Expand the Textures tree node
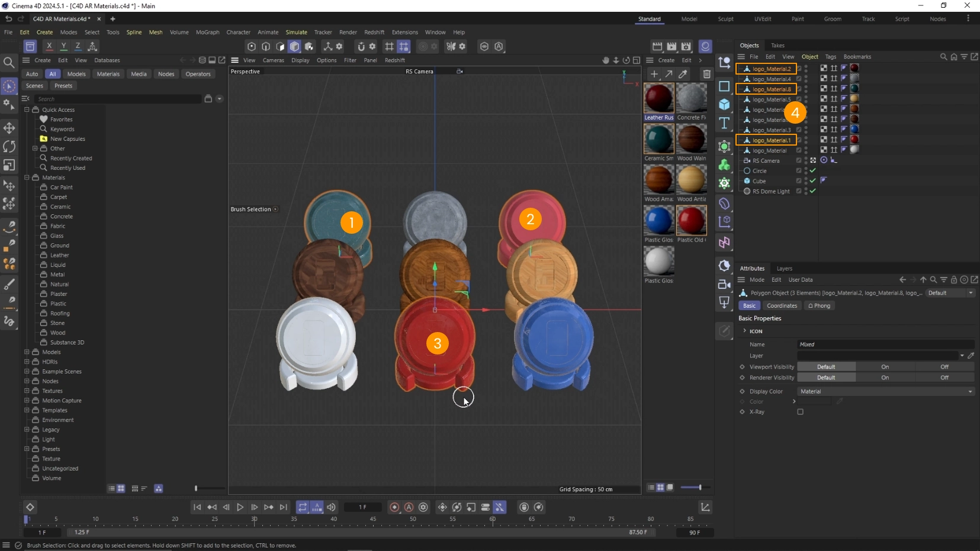 tap(27, 391)
